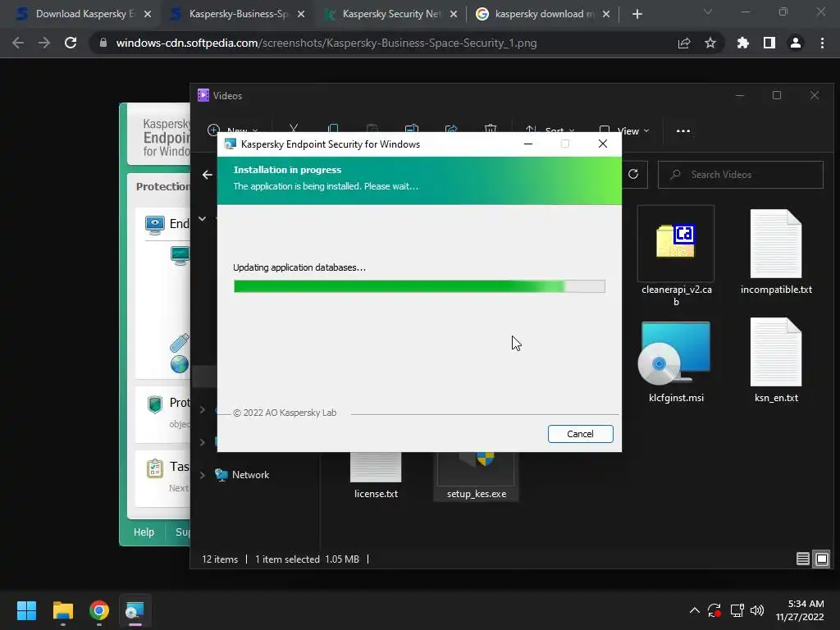
Task: Open See more options in Explorer toolbar
Action: click(683, 130)
